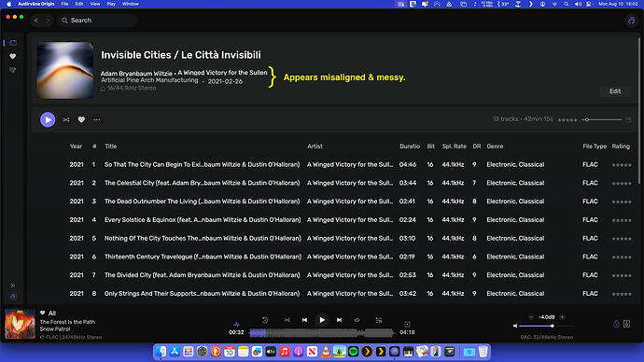Viewport: 644px width, 362px height.
Task: Open the Edit menu in the menu bar
Action: 79,4
